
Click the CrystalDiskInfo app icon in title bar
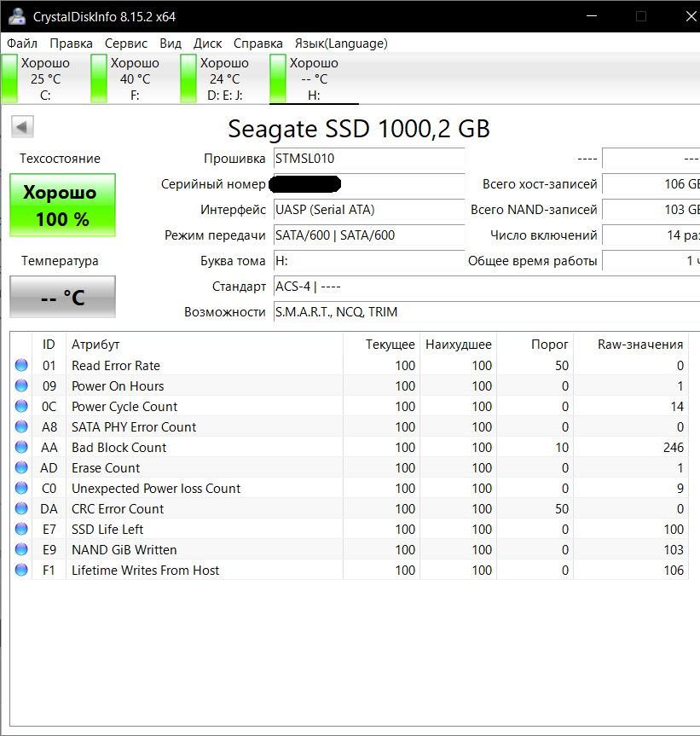click(x=15, y=16)
